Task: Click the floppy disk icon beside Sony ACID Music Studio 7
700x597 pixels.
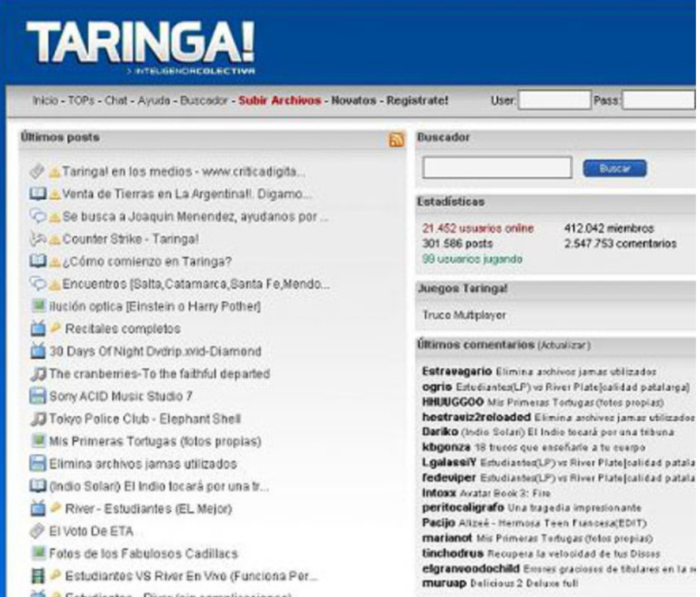Action: coord(37,396)
